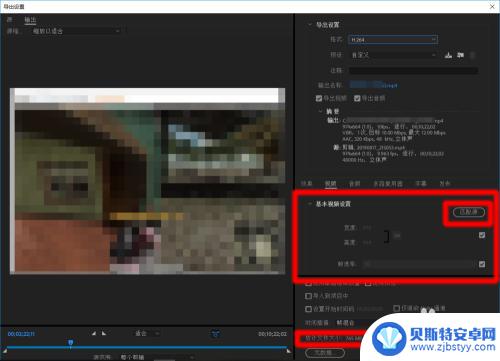Click the 帧混合 time interpolation value
This screenshot has height=361, width=500.
(x=345, y=323)
